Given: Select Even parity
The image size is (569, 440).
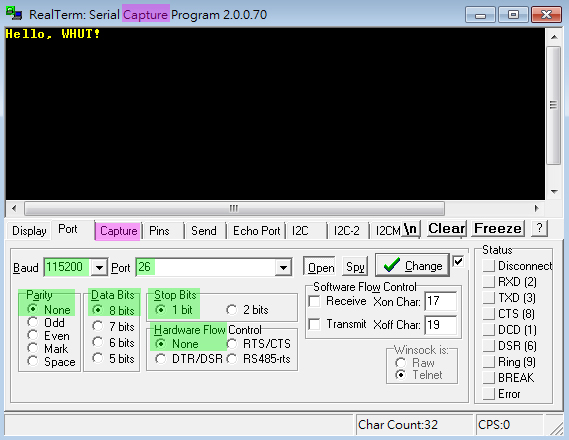Looking at the screenshot, I should click(48, 336).
